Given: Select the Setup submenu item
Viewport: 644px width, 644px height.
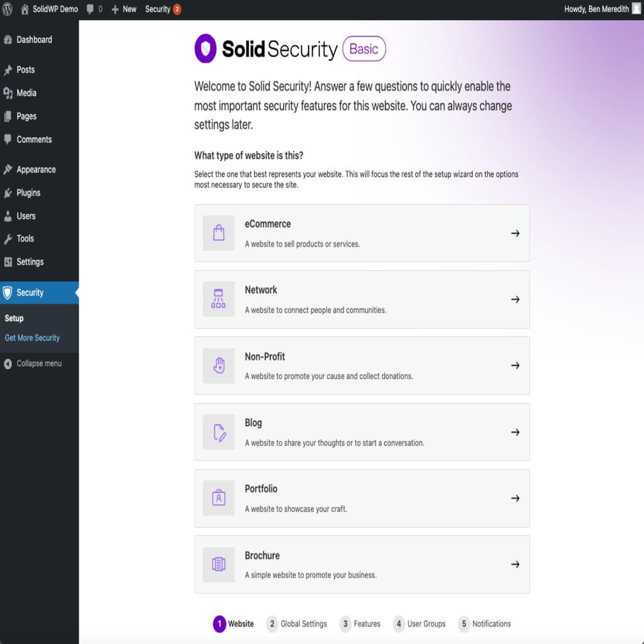Looking at the screenshot, I should click(x=14, y=318).
